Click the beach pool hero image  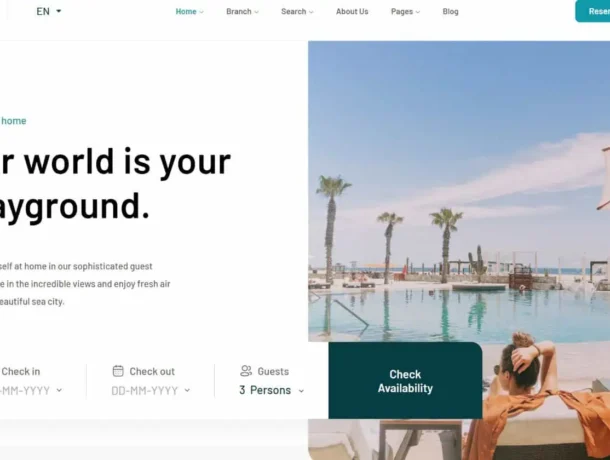tap(459, 191)
